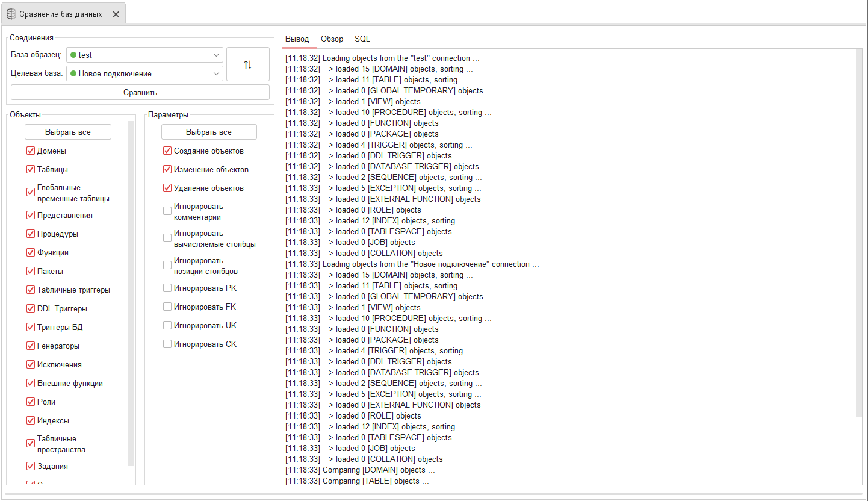Click Выбрать все in the Объекты panel
The image size is (868, 501).
tap(67, 131)
